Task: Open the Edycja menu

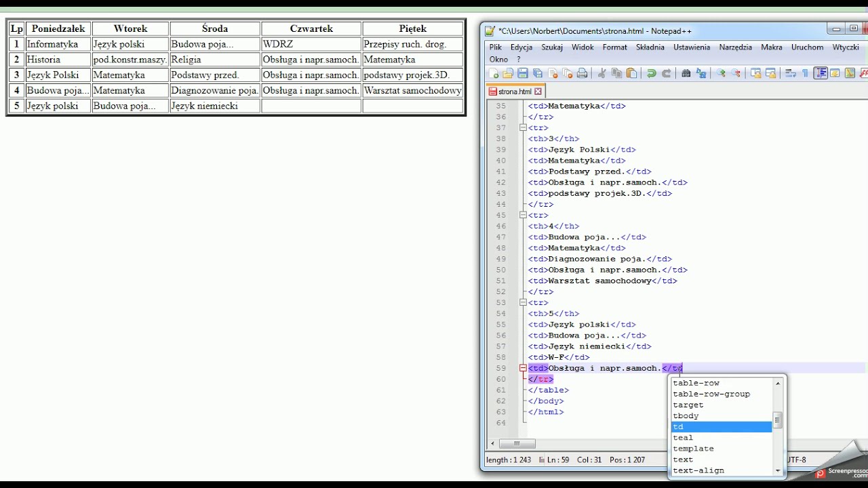Action: [521, 47]
